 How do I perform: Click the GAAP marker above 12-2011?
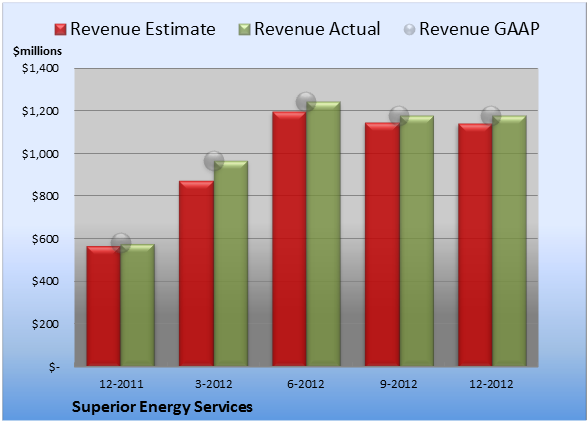[121, 243]
